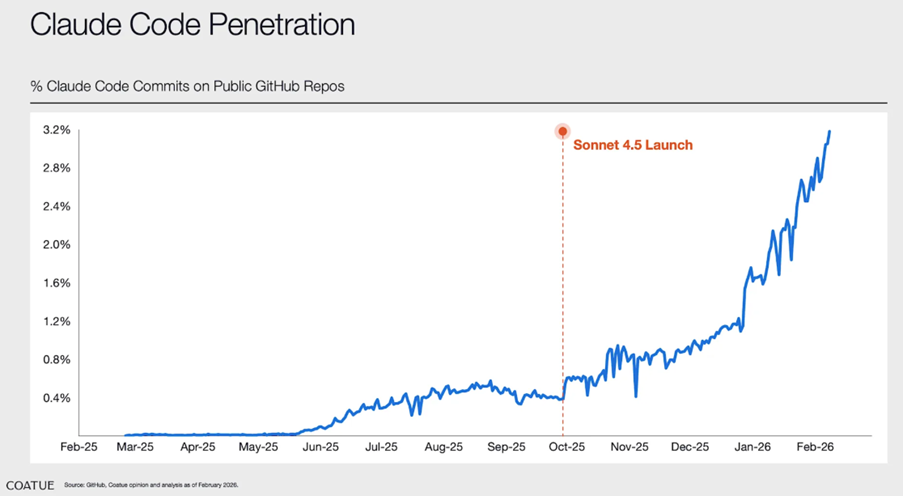The width and height of the screenshot is (903, 496).
Task: Click the blue line's peak at 3.2%
Action: (829, 132)
